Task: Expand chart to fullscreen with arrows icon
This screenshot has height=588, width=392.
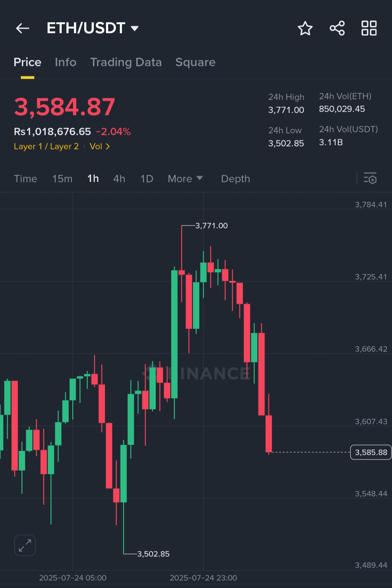Action: click(25, 545)
